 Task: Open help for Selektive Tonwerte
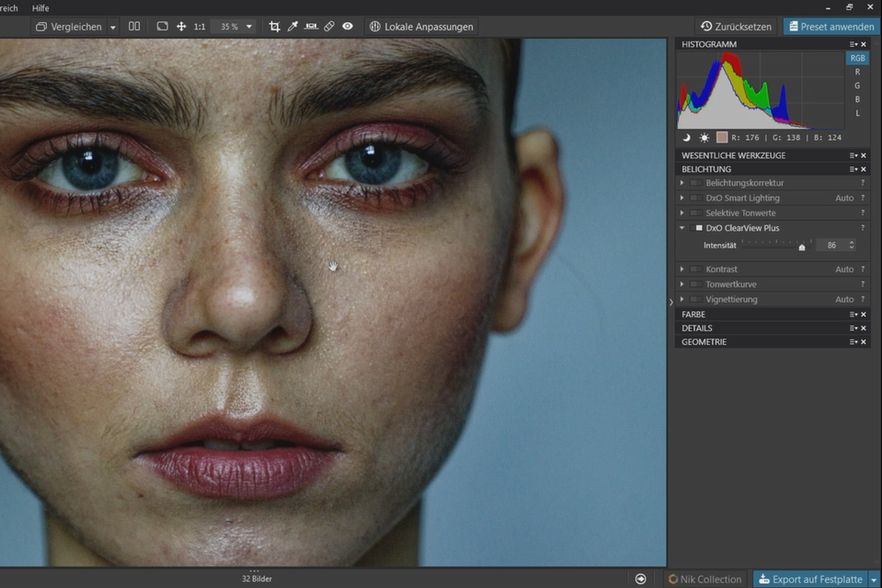tap(863, 213)
